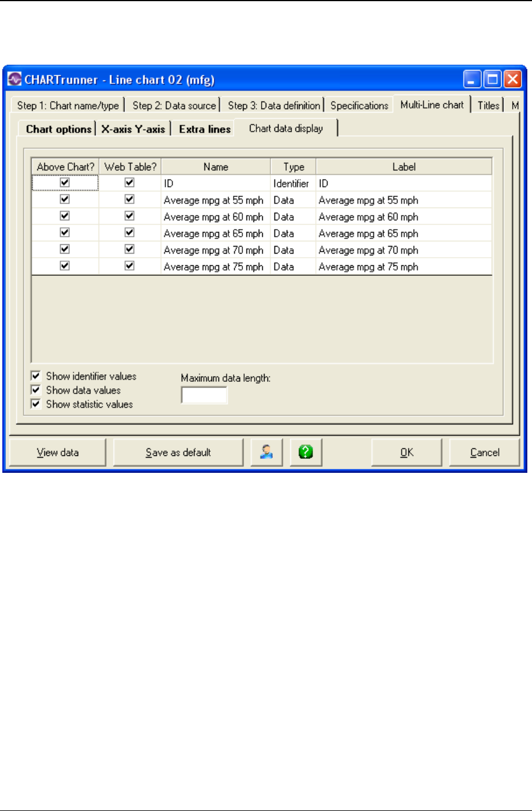
Task: Click the ID cell in Label column
Action: click(404, 183)
